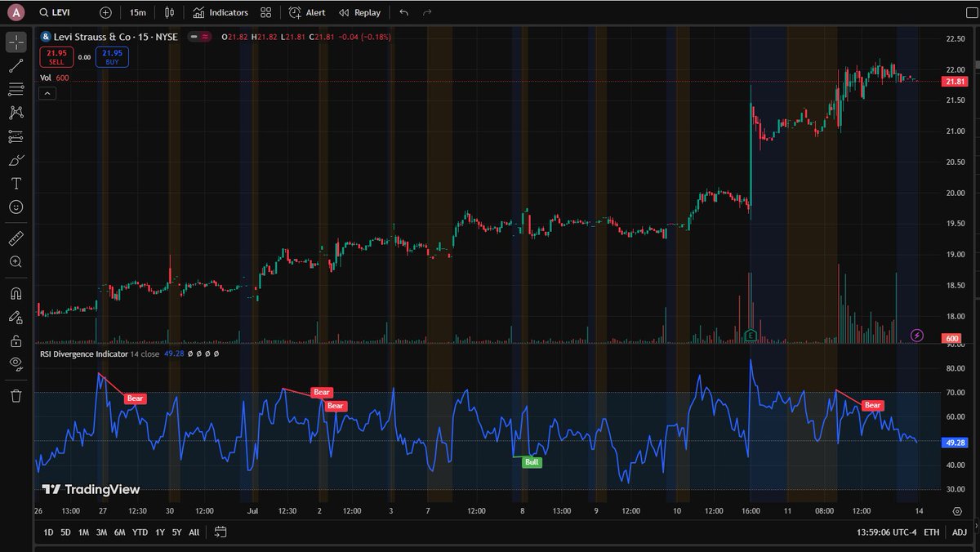This screenshot has height=552, width=980.
Task: Add a symbol to compare with plus icon
Action: click(x=105, y=13)
